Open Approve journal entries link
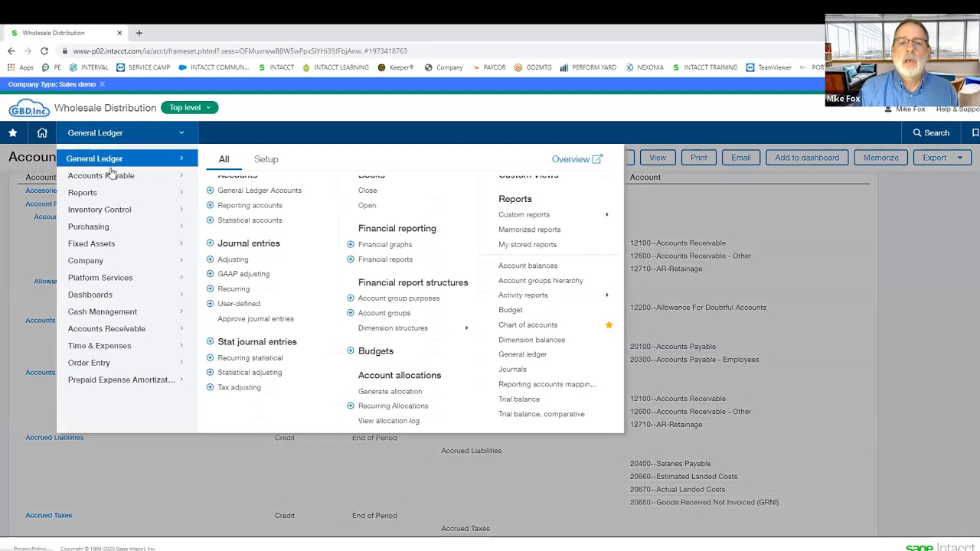The image size is (980, 551). click(x=255, y=318)
